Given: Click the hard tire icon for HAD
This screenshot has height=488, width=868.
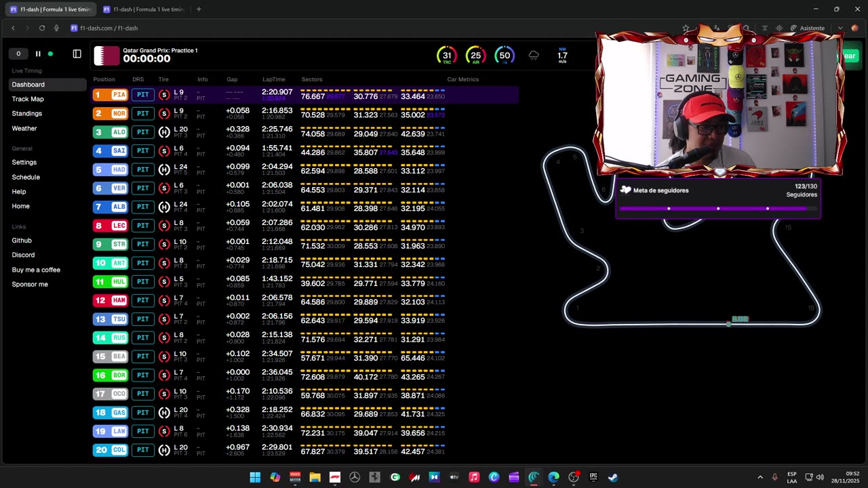Looking at the screenshot, I should [x=164, y=169].
